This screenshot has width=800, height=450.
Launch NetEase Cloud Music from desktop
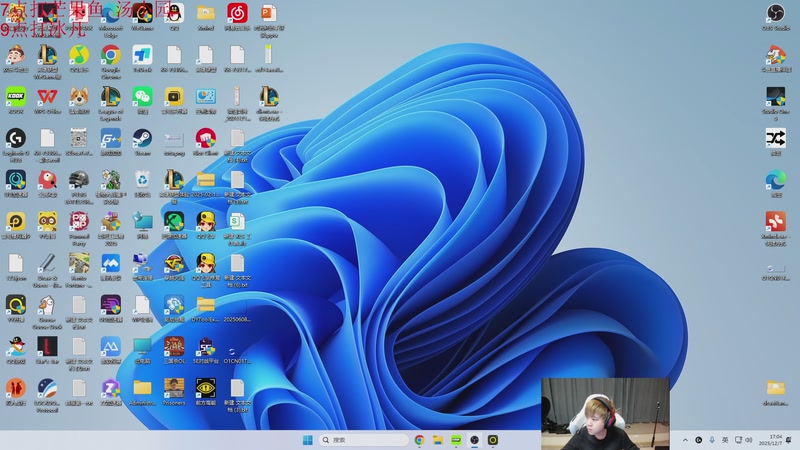tap(237, 13)
